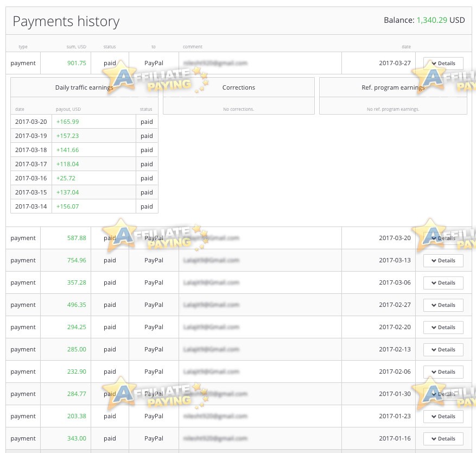The image size is (476, 453).
Task: Show Details for the 2017-02-06 payment
Action: 443,372
